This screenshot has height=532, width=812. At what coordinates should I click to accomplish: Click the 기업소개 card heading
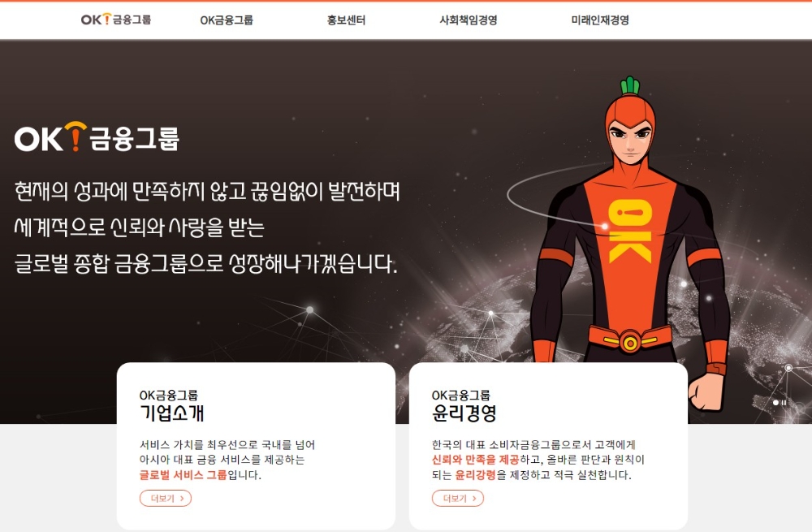point(172,413)
